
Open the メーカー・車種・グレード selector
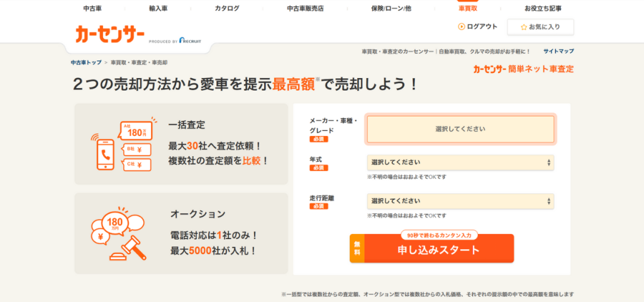(x=460, y=129)
